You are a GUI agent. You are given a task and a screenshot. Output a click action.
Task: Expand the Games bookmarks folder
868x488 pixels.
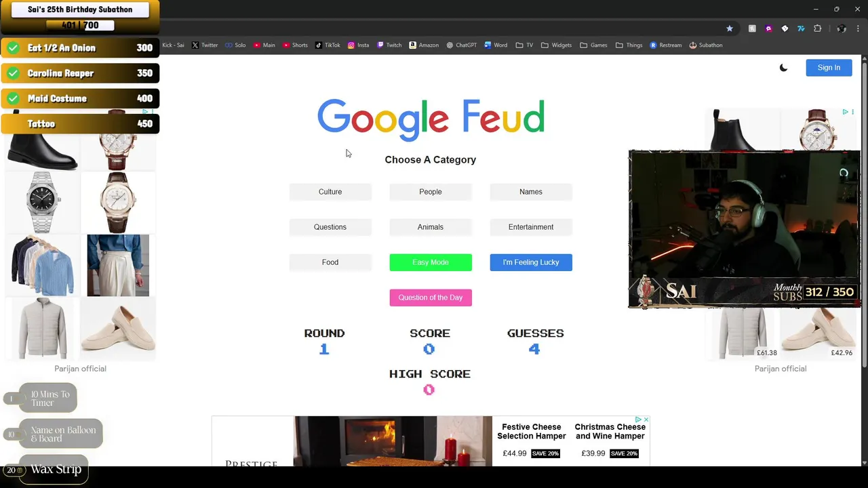(x=593, y=45)
